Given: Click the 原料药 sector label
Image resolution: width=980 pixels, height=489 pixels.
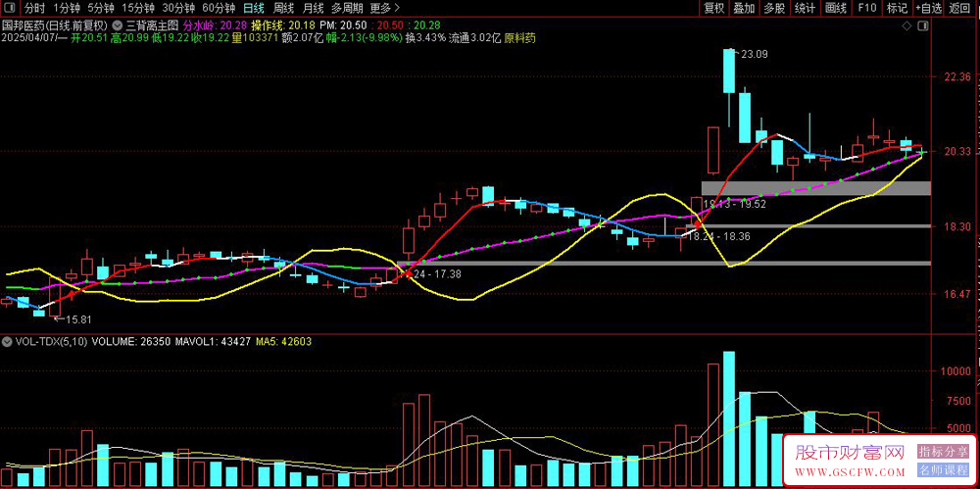Looking at the screenshot, I should coord(520,38).
